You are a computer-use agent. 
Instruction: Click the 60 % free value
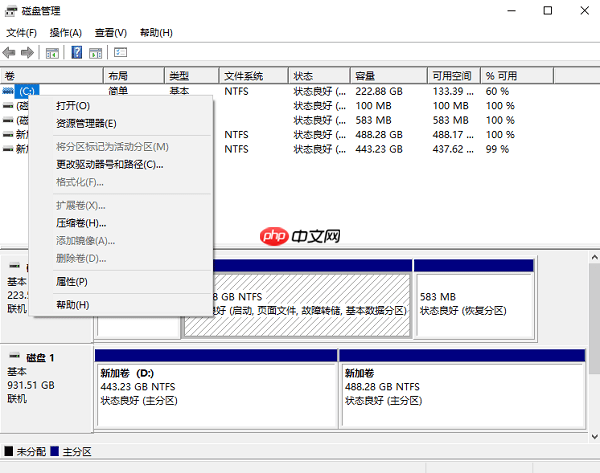(x=497, y=91)
